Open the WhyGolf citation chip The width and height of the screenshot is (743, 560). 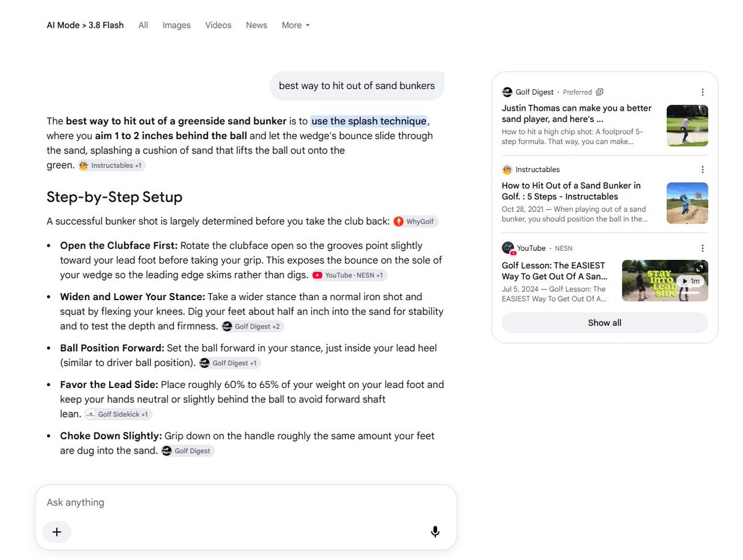415,222
